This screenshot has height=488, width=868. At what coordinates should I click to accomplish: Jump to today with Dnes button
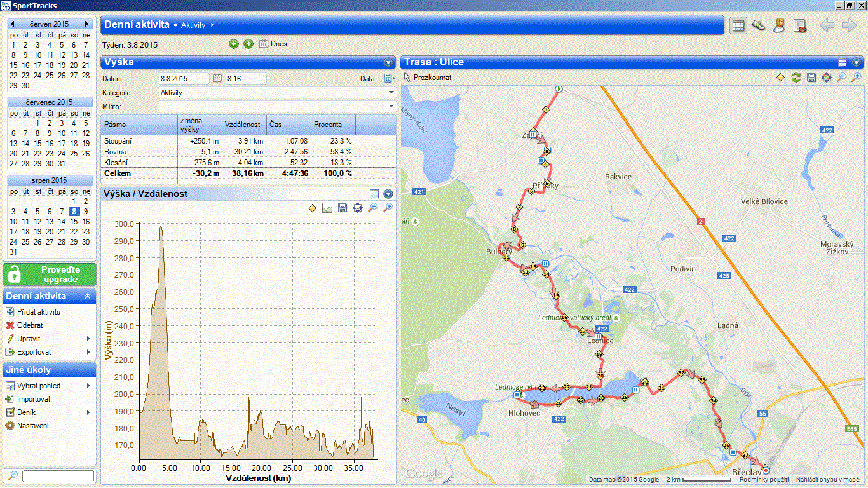273,44
